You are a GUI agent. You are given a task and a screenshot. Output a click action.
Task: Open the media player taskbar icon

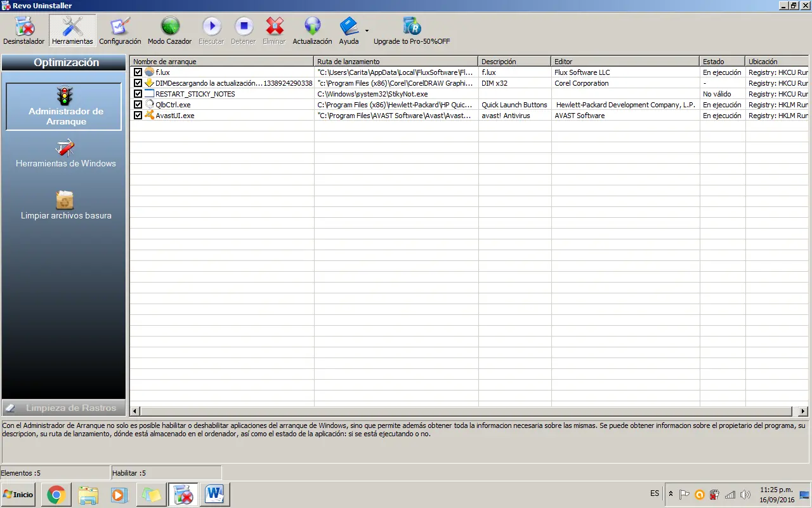pos(119,494)
